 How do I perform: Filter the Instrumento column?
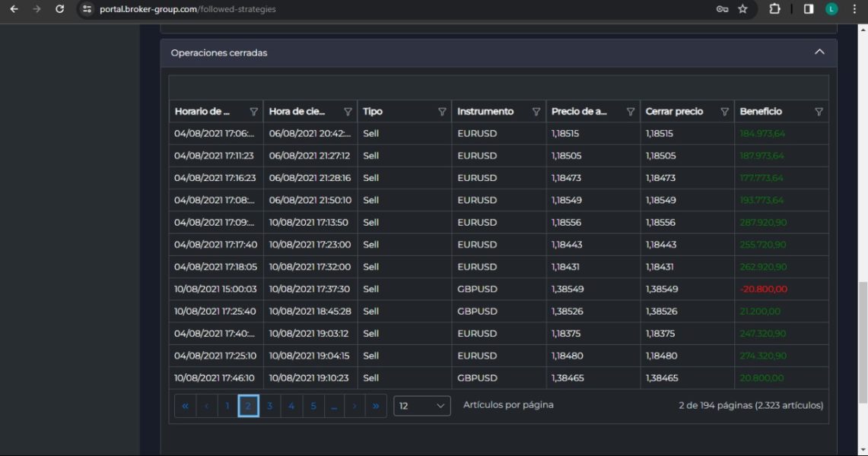(x=536, y=112)
